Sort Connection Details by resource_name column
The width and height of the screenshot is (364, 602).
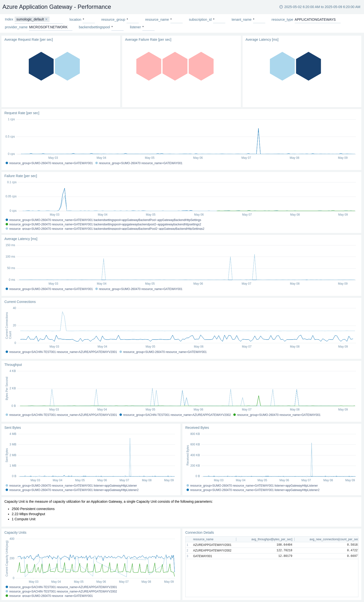[x=203, y=539]
